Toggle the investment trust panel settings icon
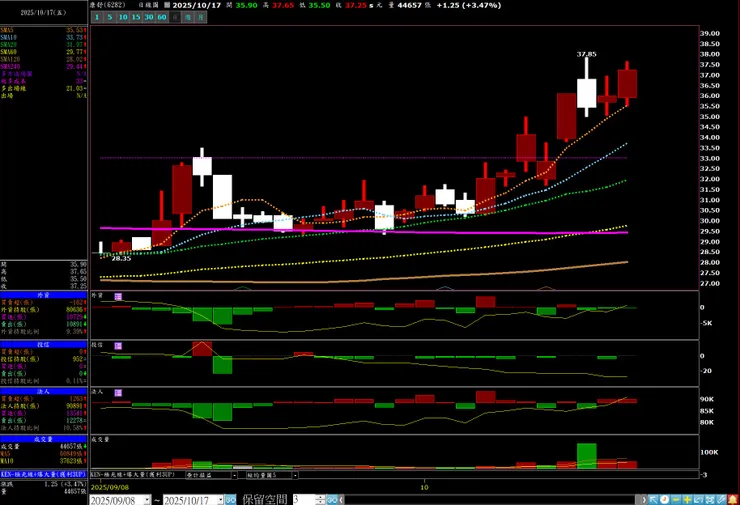The height and width of the screenshot is (505, 740). (x=117, y=344)
